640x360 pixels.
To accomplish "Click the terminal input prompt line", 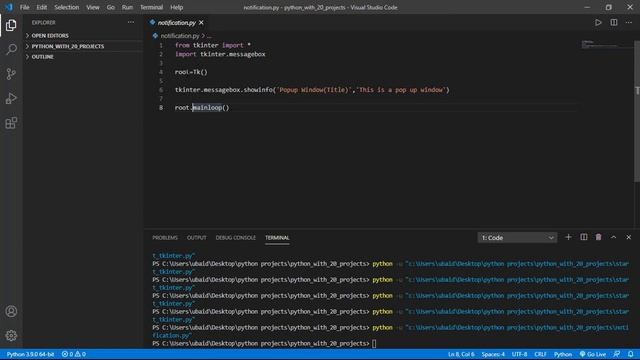I will point(264,344).
